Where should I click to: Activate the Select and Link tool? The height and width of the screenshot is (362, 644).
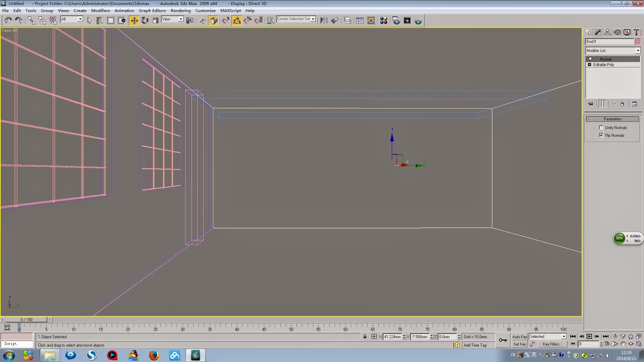point(31,21)
